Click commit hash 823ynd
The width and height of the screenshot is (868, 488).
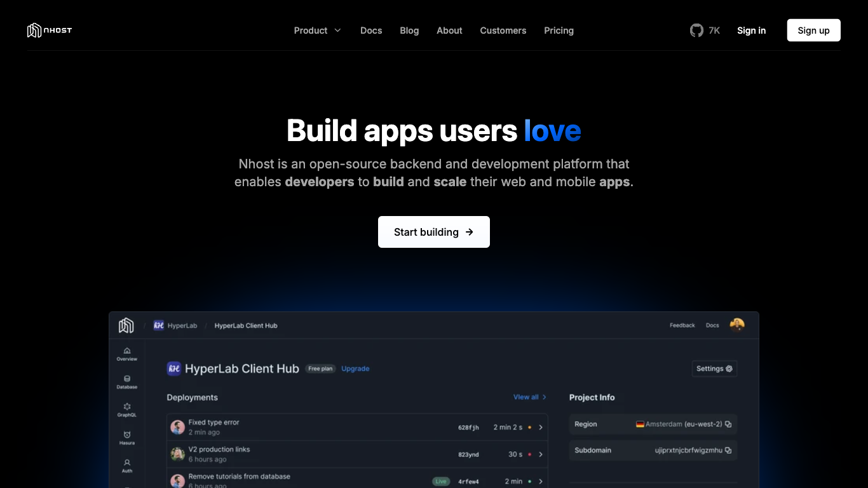468,454
